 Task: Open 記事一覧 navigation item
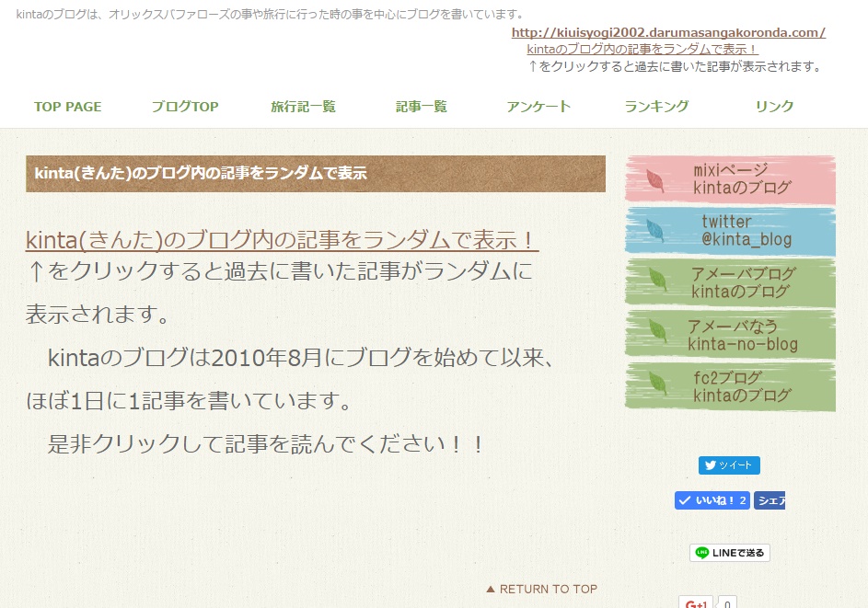click(421, 106)
